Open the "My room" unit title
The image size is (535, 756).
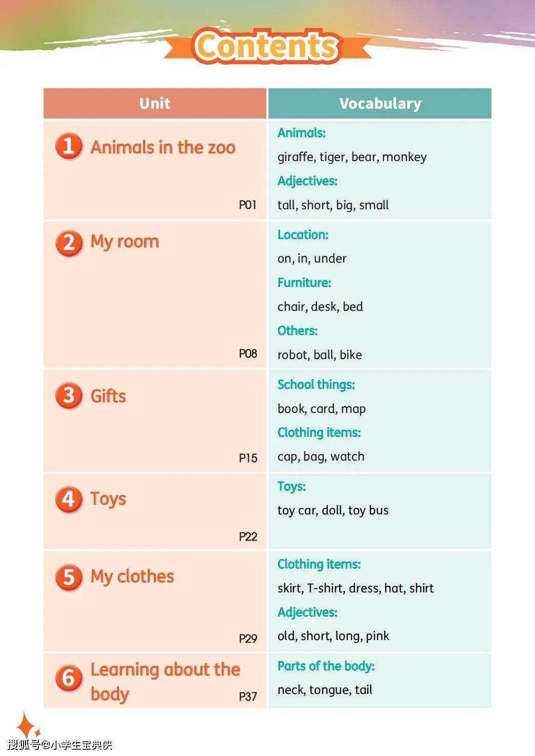point(125,242)
